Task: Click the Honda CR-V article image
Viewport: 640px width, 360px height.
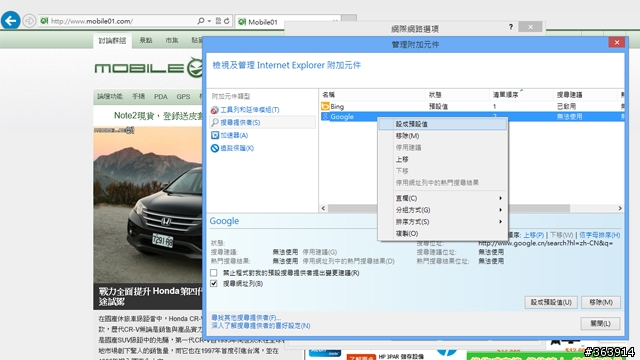Action: point(148,204)
